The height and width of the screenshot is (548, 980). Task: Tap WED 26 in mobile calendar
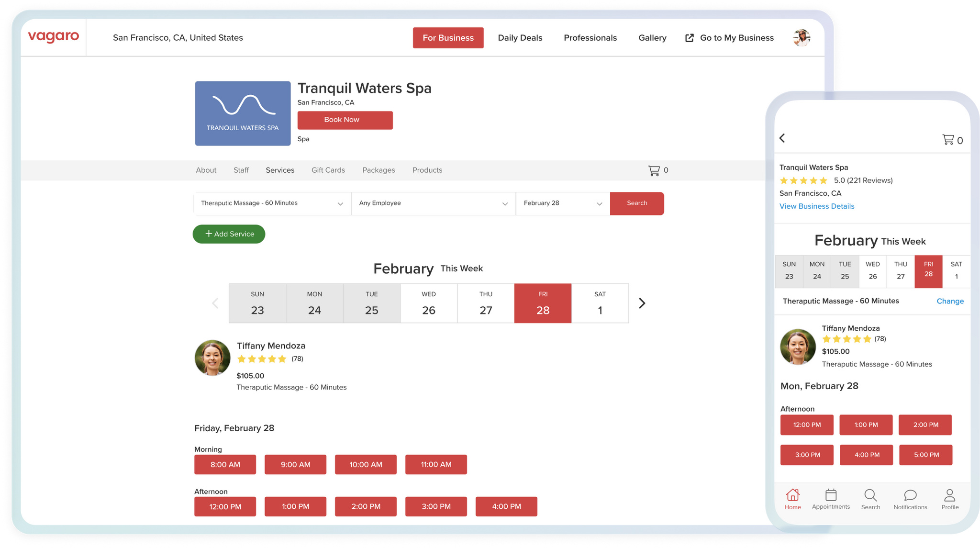point(873,271)
